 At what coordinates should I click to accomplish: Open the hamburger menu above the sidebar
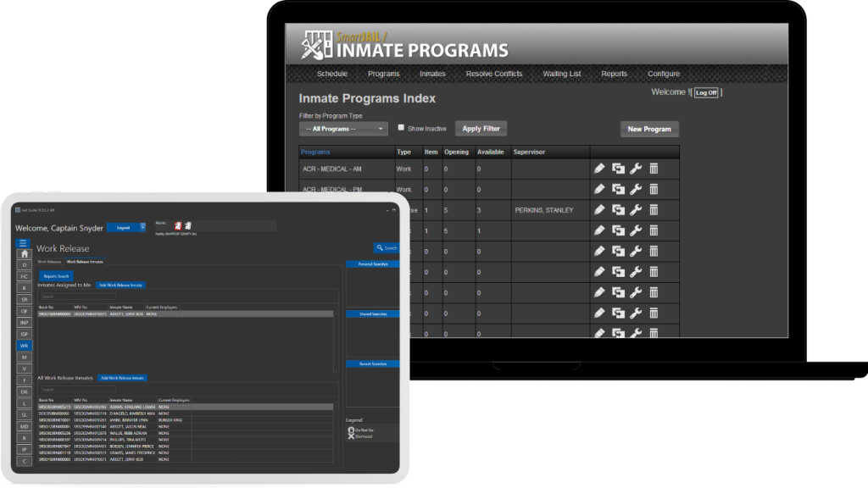click(24, 243)
